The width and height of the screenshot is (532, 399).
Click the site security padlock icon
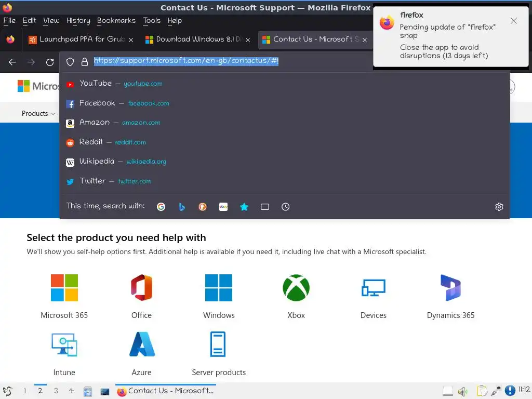pos(85,62)
